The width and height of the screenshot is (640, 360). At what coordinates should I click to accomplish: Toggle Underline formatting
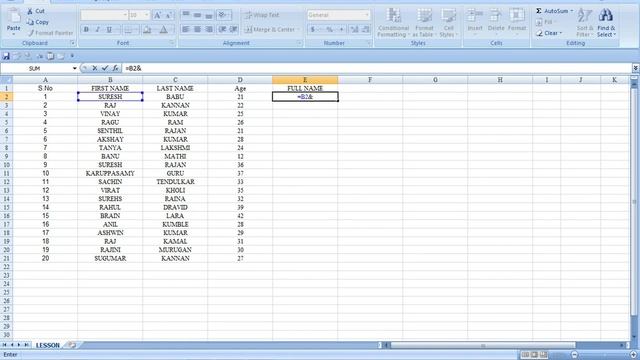point(109,29)
